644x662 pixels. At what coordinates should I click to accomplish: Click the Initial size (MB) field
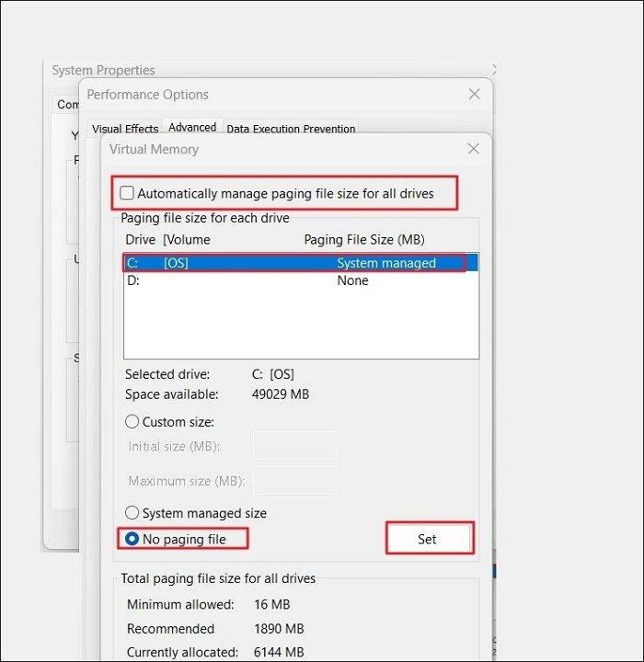pyautogui.click(x=295, y=446)
